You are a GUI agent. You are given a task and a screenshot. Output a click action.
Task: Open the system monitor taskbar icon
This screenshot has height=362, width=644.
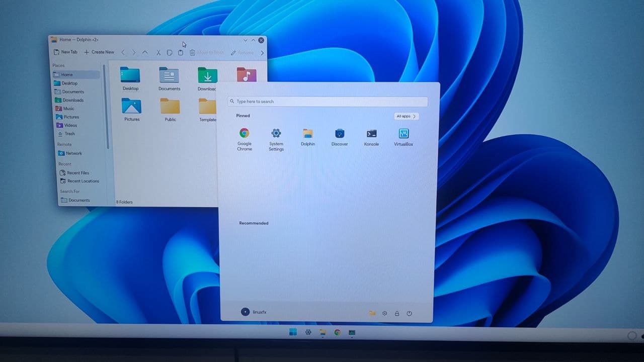point(352,332)
